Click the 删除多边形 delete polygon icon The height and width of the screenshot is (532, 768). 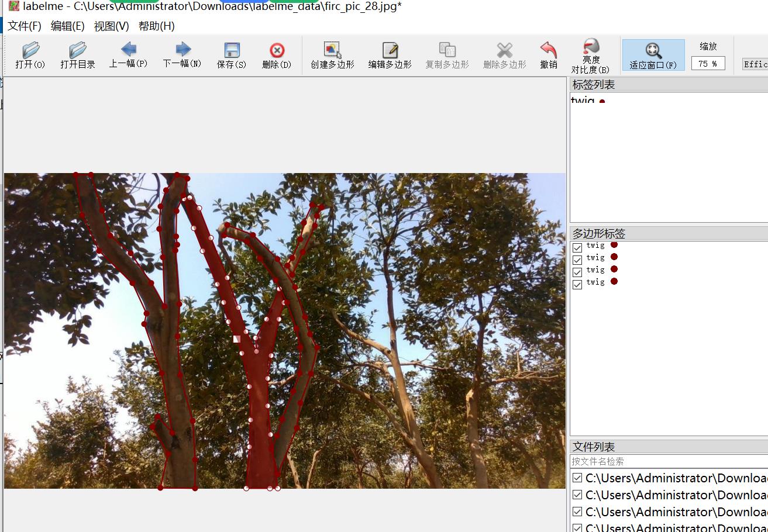click(504, 50)
